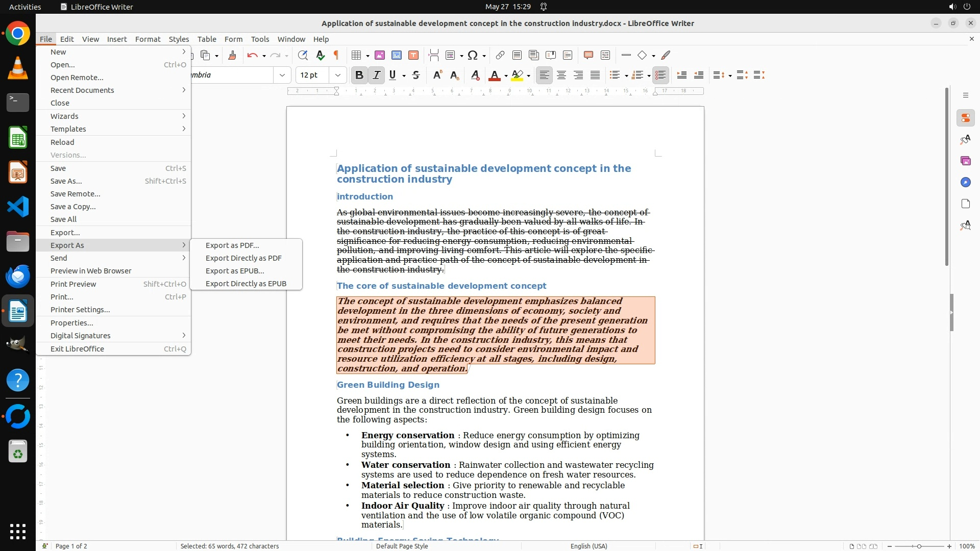Screen dimensions: 980x551
Task: Click Insert Special Character omega icon
Action: 473,55
